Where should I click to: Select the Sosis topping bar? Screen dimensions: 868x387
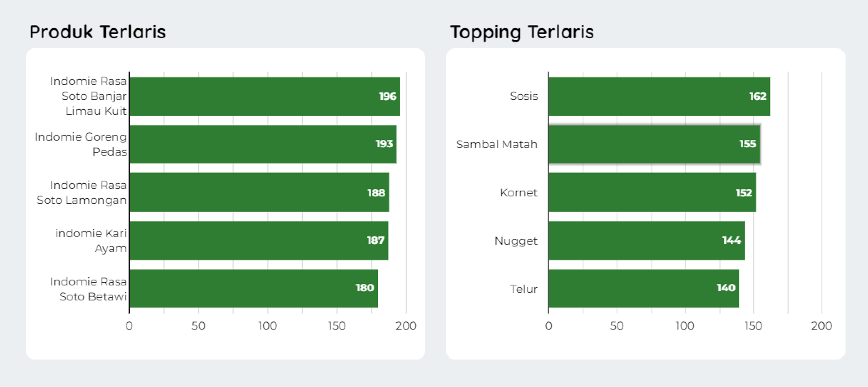point(659,96)
